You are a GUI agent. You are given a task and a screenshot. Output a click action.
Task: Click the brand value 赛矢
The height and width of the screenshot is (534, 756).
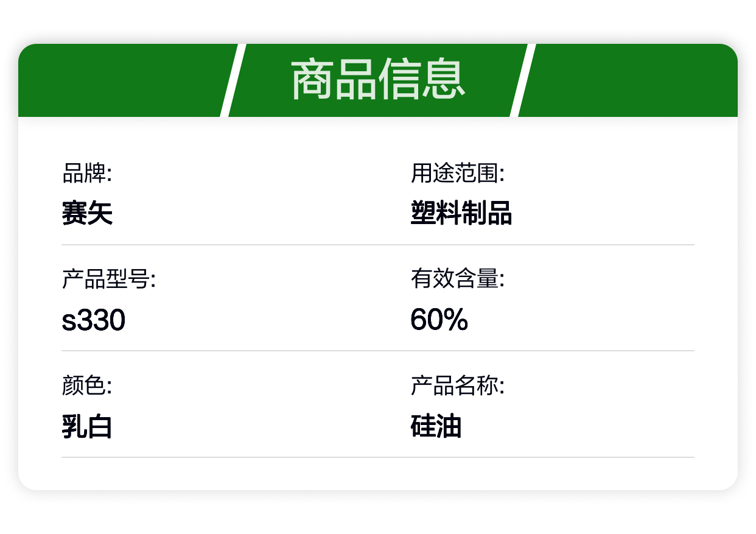[x=87, y=214]
